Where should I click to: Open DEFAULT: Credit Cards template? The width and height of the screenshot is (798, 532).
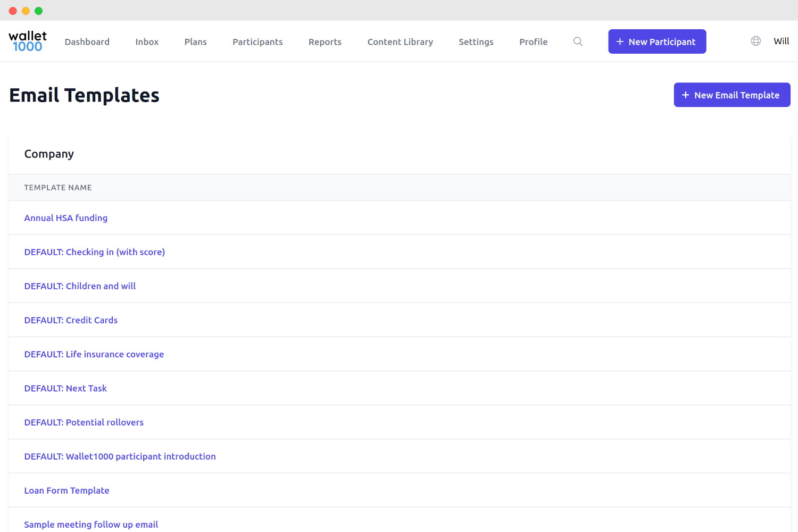coord(71,320)
